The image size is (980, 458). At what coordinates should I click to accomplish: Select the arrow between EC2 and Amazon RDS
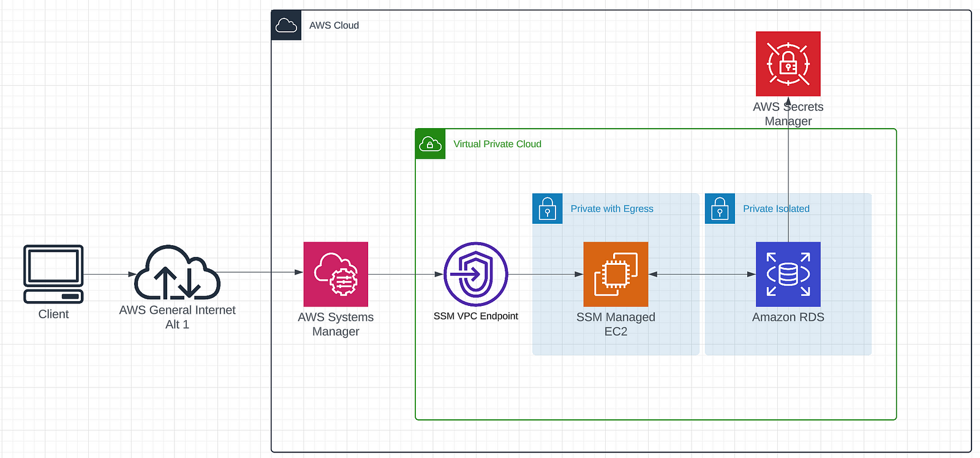click(x=702, y=274)
